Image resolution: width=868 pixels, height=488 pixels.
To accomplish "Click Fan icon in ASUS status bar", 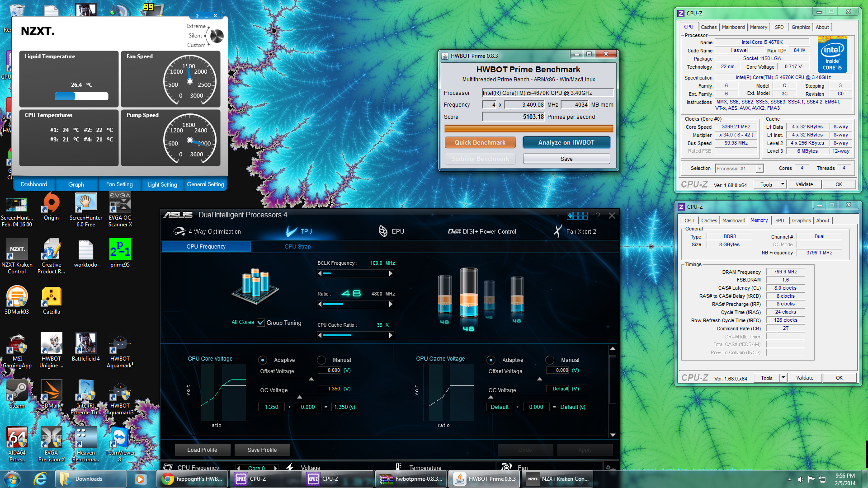I will 507,467.
